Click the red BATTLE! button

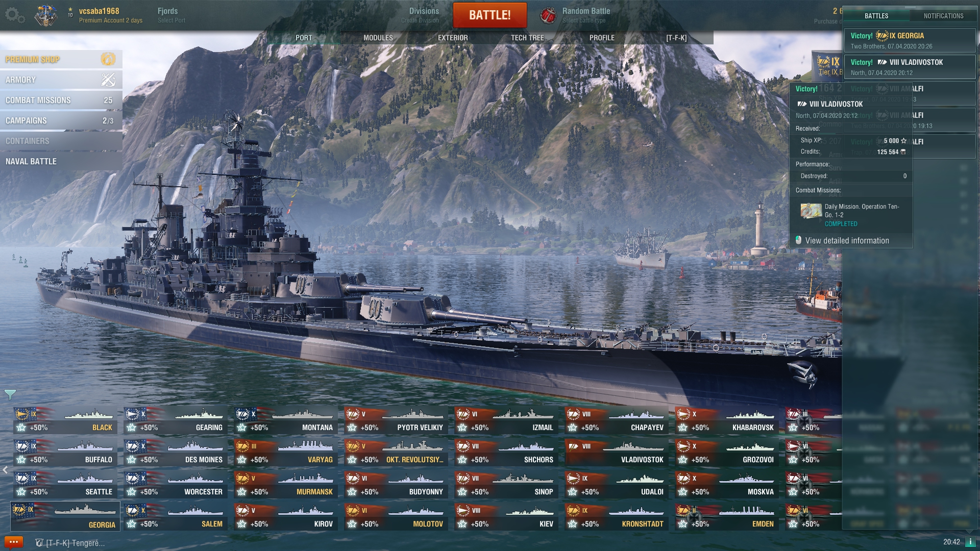pos(490,15)
